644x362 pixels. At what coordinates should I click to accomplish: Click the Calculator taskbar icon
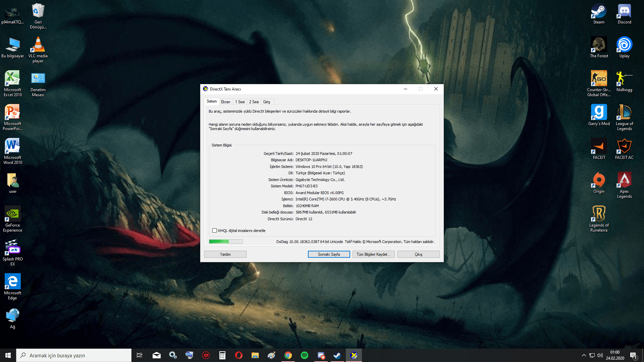(x=222, y=355)
